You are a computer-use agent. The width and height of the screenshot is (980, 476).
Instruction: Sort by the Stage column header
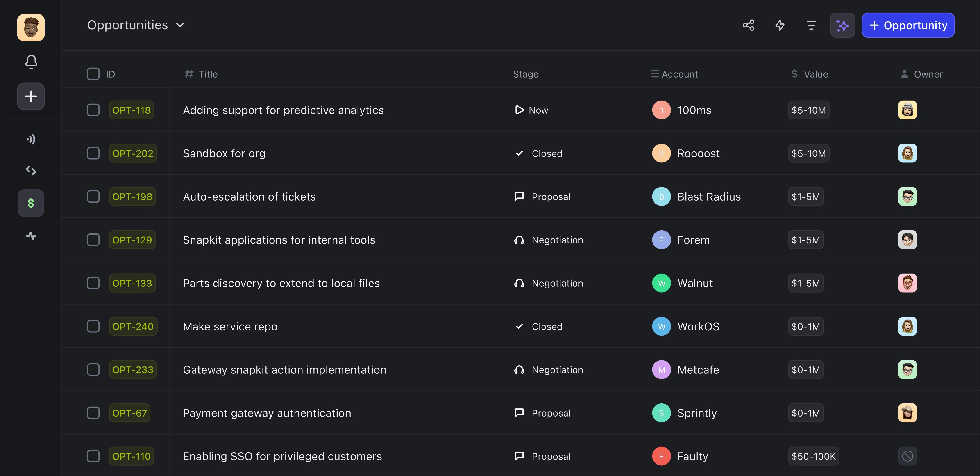pos(525,74)
